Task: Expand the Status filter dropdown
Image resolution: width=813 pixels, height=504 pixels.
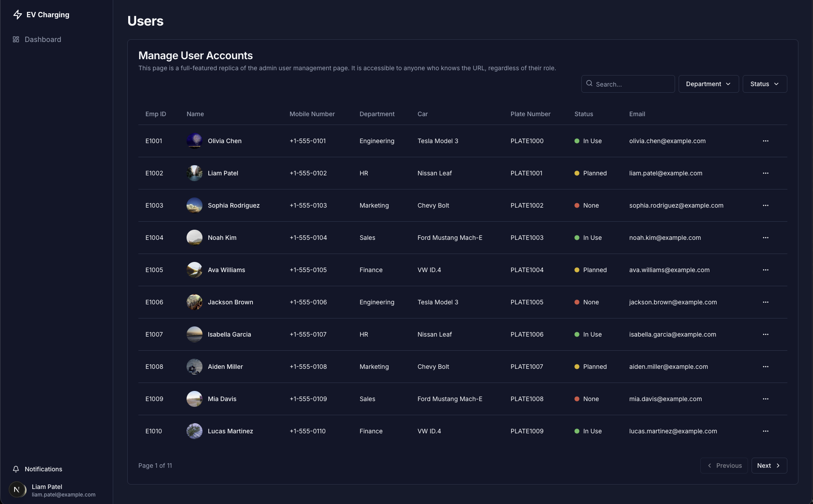Action: [x=764, y=84]
